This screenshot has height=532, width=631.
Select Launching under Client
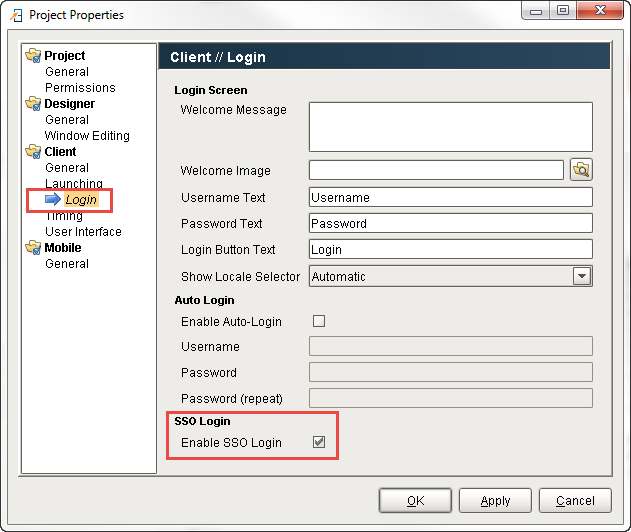(x=74, y=184)
